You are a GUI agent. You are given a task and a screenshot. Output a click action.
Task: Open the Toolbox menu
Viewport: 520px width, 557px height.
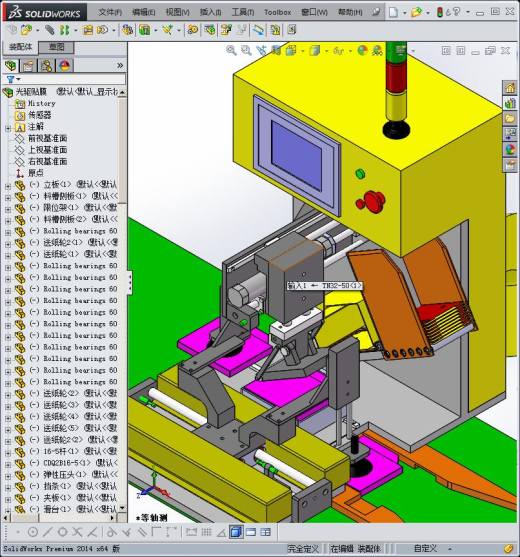[x=277, y=12]
